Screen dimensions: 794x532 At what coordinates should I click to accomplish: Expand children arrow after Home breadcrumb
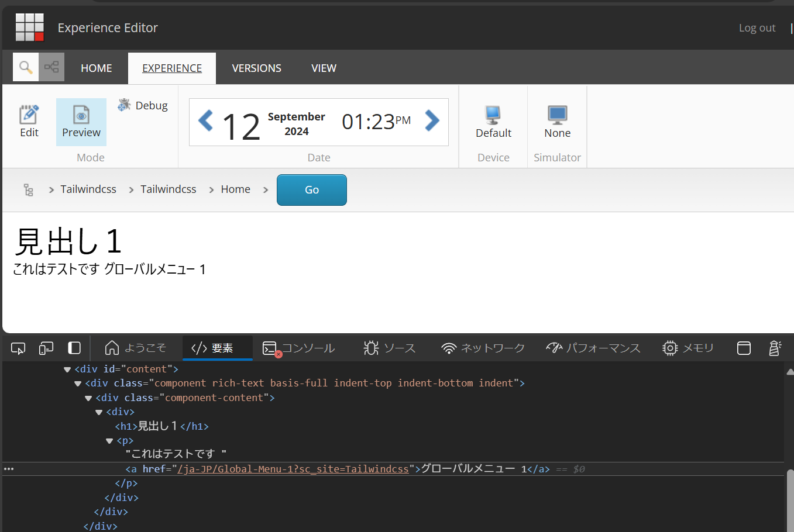266,190
